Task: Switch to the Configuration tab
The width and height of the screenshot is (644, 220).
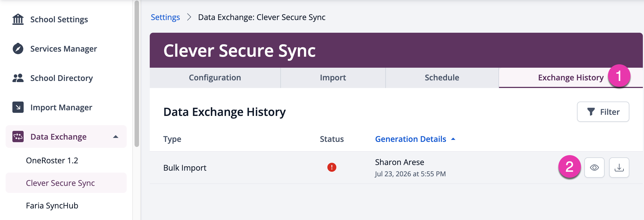Action: 215,78
